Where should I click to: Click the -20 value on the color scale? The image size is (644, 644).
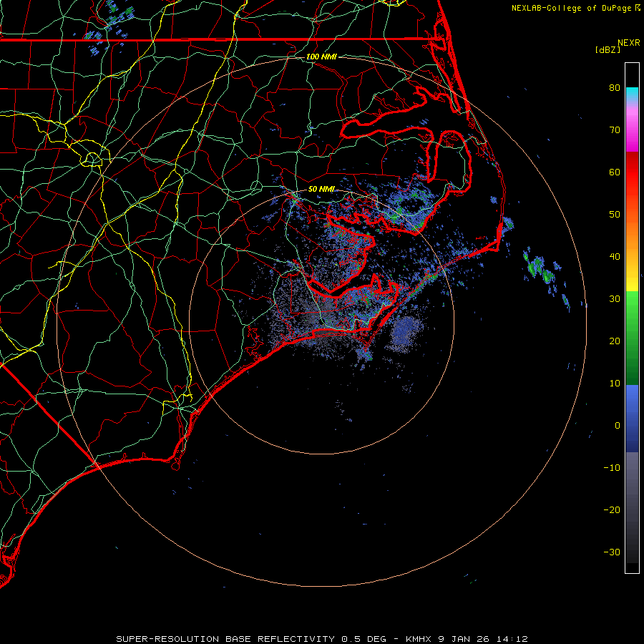pos(612,509)
